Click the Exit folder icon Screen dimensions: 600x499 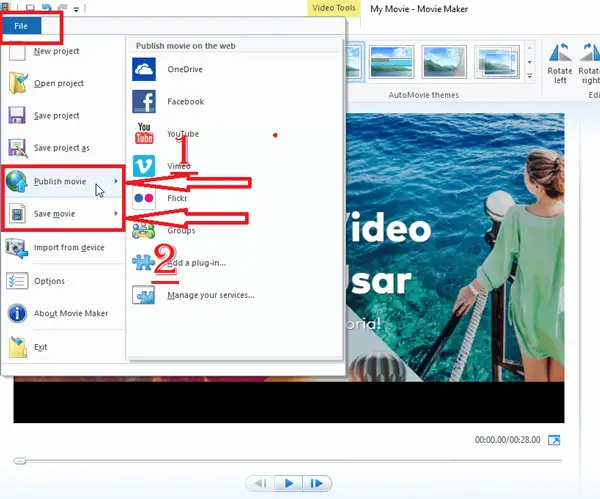(x=18, y=347)
